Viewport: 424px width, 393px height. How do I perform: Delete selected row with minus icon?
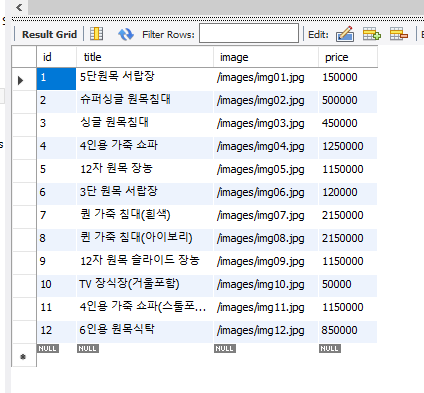coord(399,34)
